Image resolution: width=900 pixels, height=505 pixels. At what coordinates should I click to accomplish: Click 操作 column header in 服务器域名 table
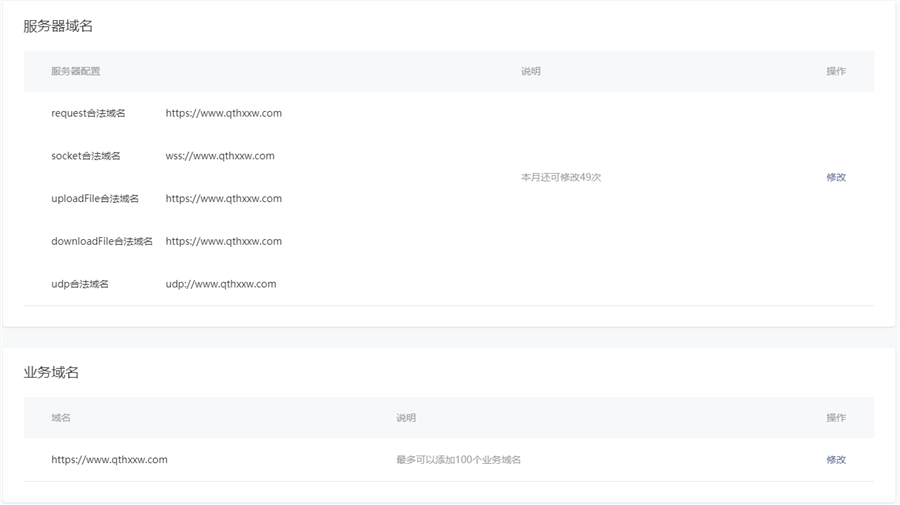[835, 71]
